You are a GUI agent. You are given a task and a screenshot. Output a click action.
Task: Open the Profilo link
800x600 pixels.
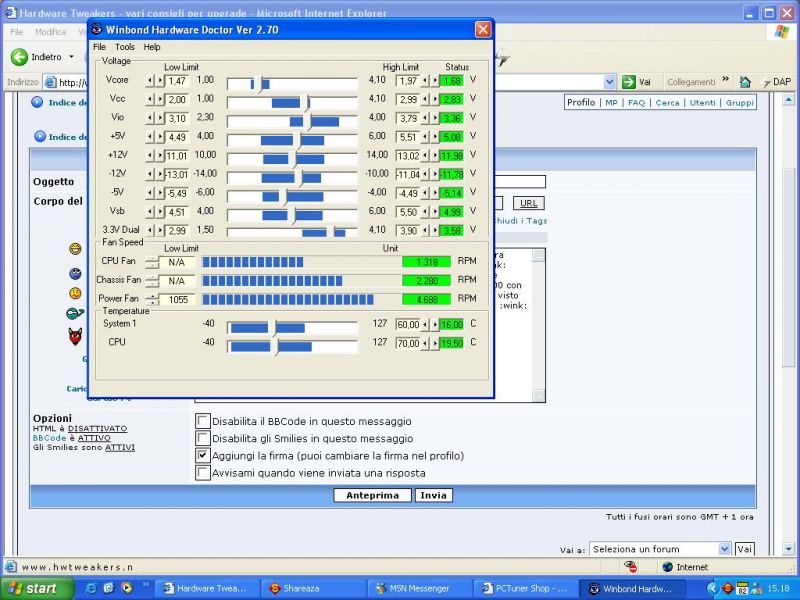click(x=581, y=102)
